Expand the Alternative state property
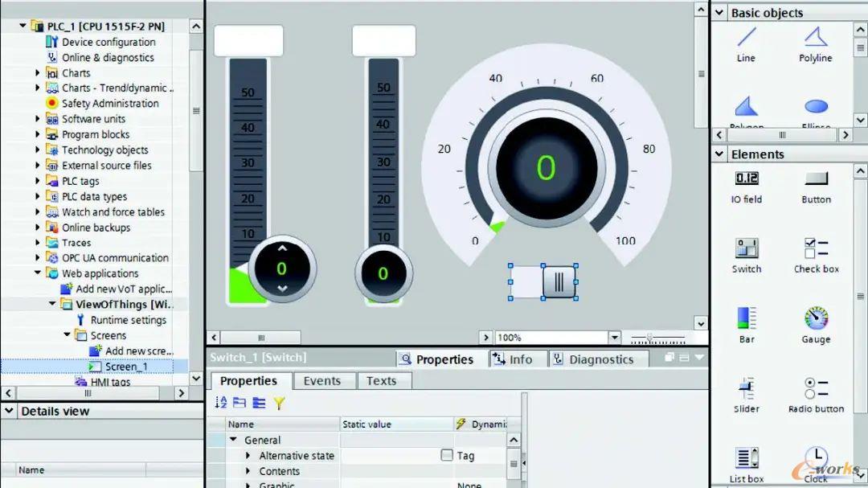The image size is (868, 488). click(248, 455)
